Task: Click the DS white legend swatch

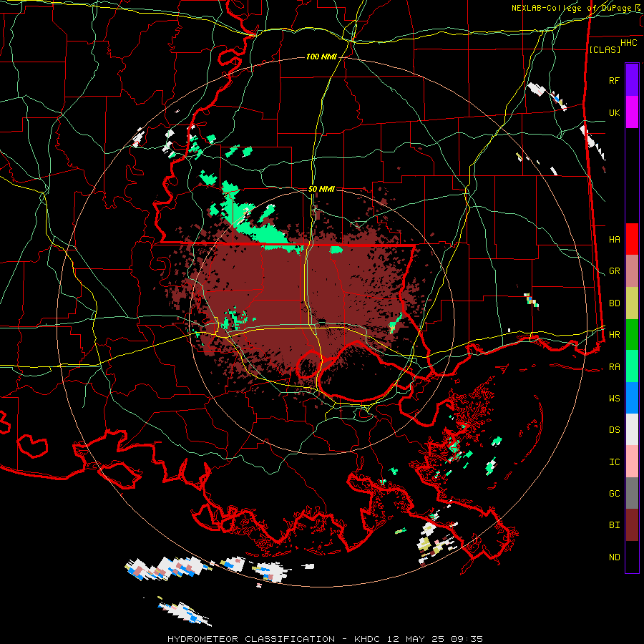Action: pyautogui.click(x=632, y=429)
